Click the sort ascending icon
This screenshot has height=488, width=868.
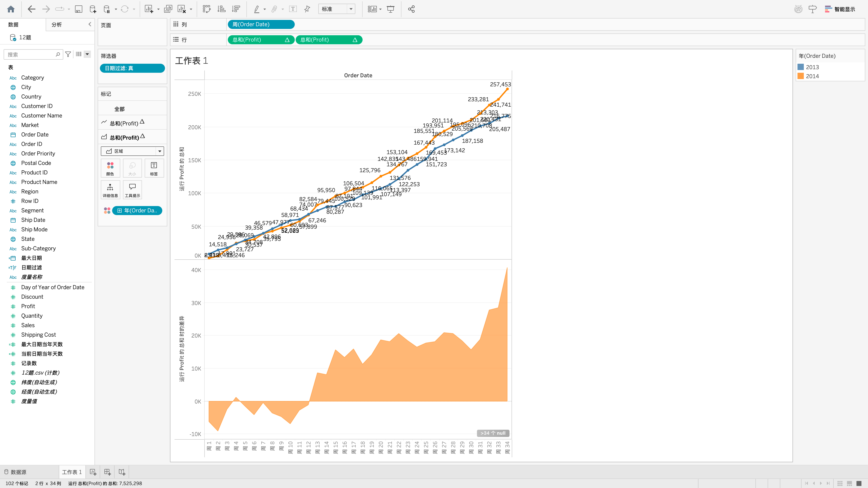[x=221, y=9]
